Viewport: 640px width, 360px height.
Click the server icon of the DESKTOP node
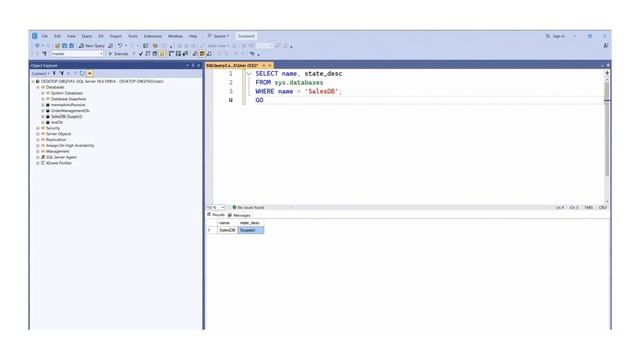38,82
